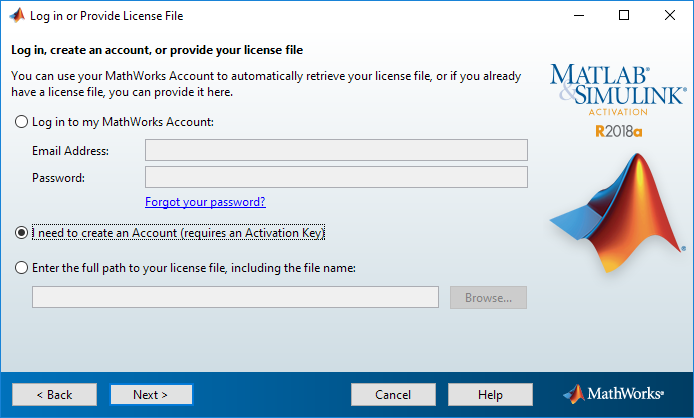
Task: Click the MathWorks logo in the footer
Action: click(613, 394)
